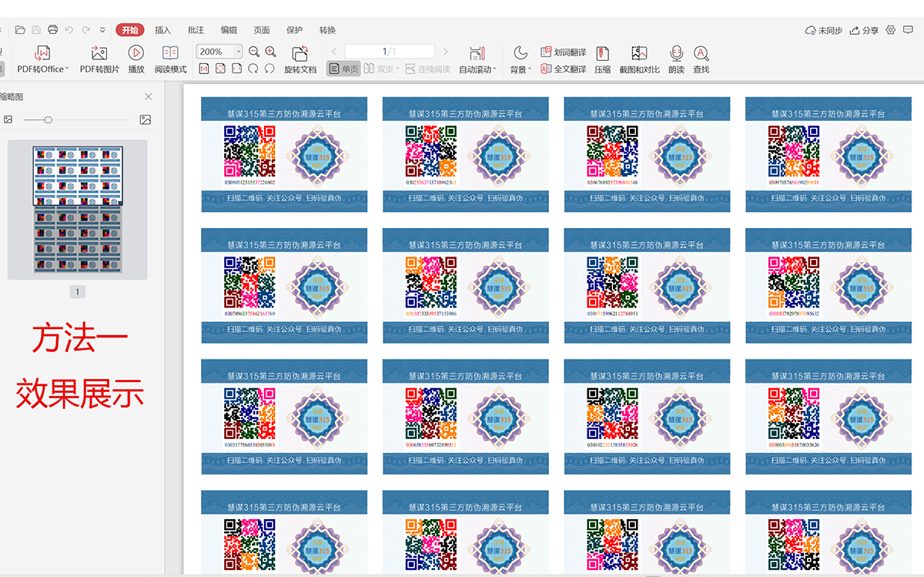Click the Save disk icon

coord(36,30)
